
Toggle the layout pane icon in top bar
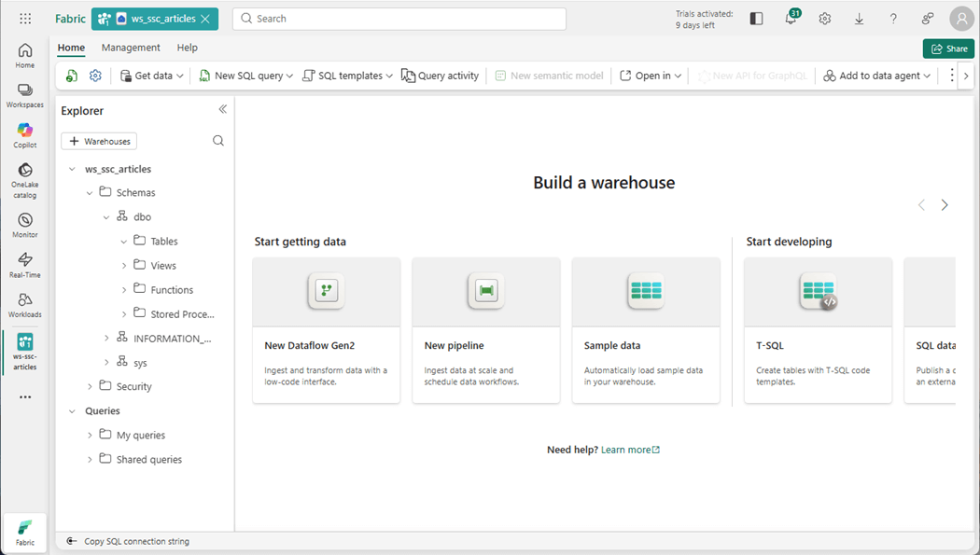pyautogui.click(x=756, y=19)
